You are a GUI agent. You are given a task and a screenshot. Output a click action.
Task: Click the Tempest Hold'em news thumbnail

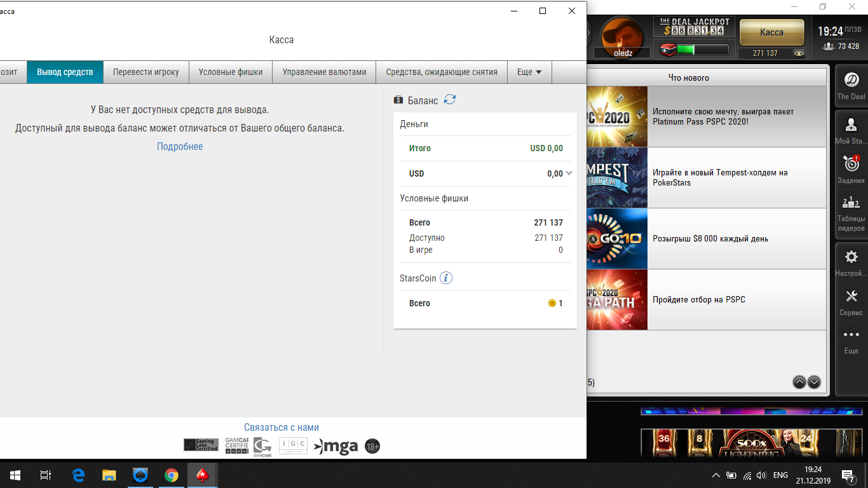pos(616,178)
